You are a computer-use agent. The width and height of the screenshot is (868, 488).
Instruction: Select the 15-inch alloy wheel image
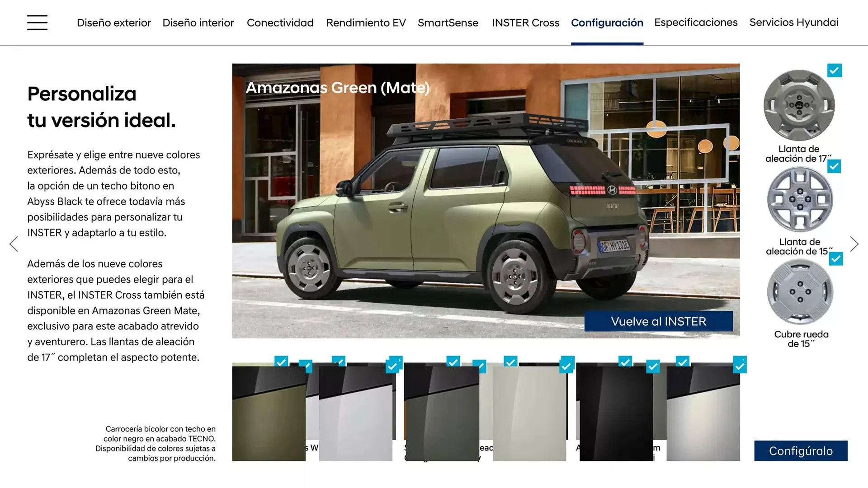pyautogui.click(x=799, y=199)
